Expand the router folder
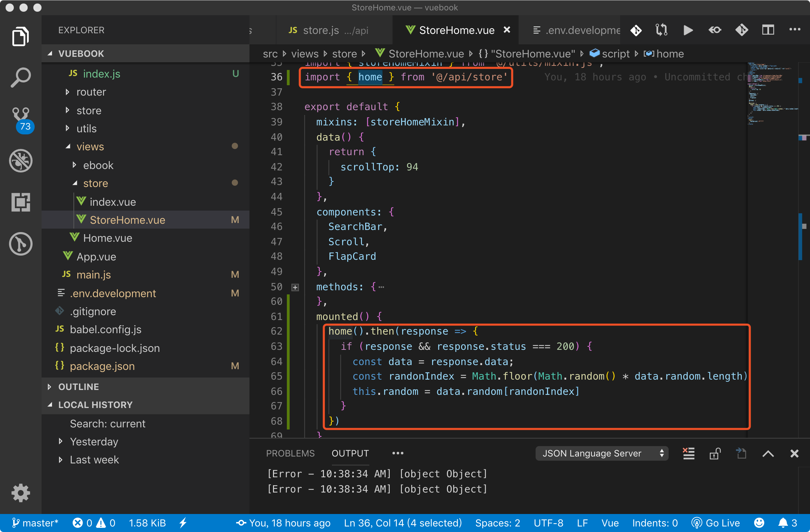Screen dimensions: 810x532 click(91, 92)
